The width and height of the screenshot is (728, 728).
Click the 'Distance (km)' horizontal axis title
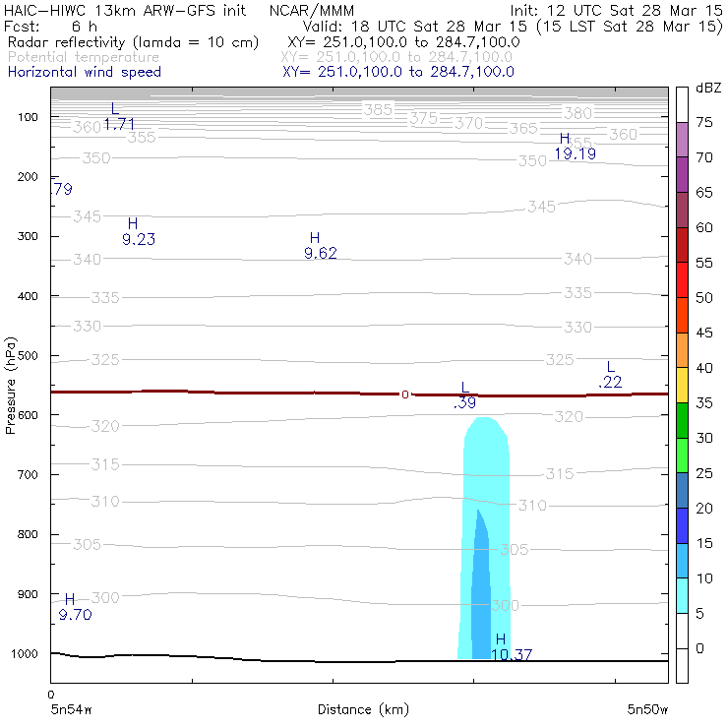(363, 709)
